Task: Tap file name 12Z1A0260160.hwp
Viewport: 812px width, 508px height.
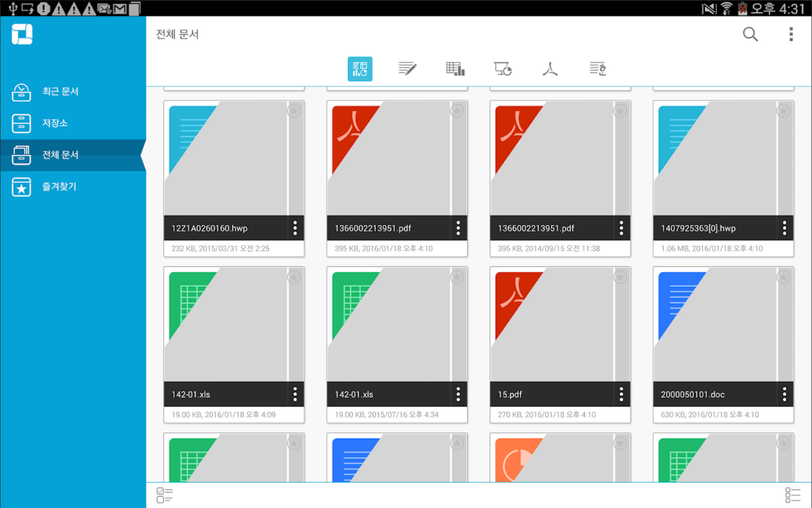Action: (209, 228)
